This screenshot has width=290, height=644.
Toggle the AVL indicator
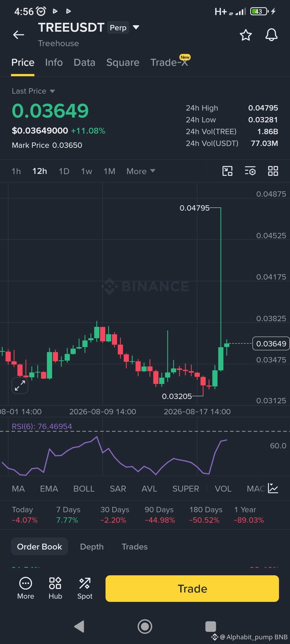point(149,489)
